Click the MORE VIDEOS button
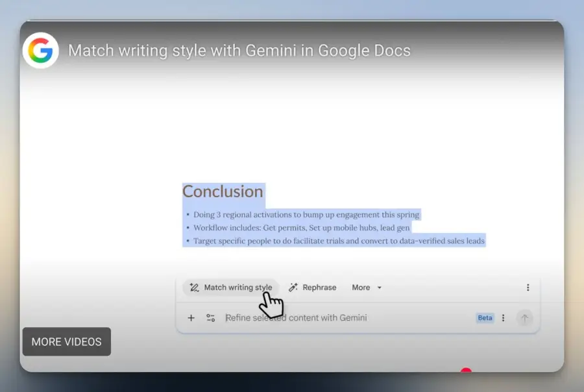The height and width of the screenshot is (392, 584). (67, 341)
